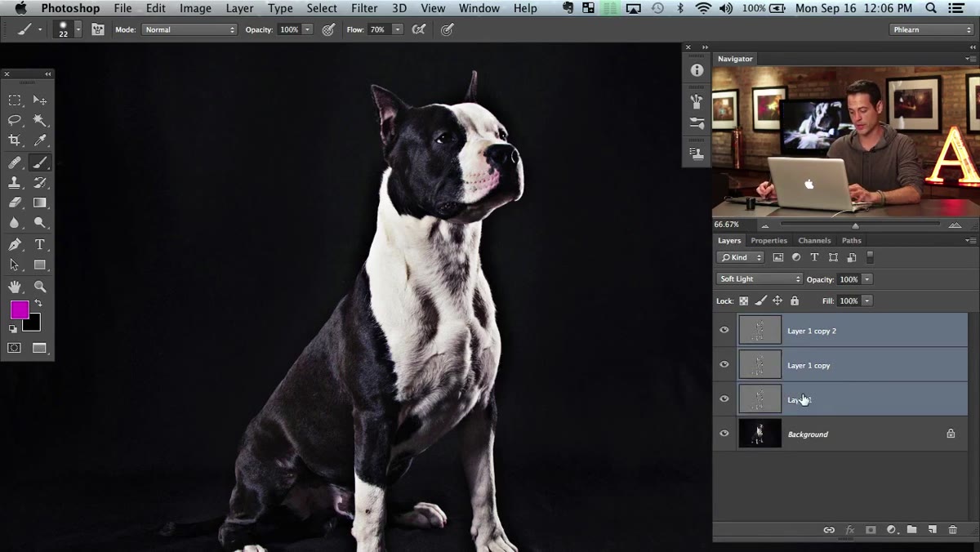Select the Healing Brush tool
980x552 pixels.
click(x=15, y=162)
